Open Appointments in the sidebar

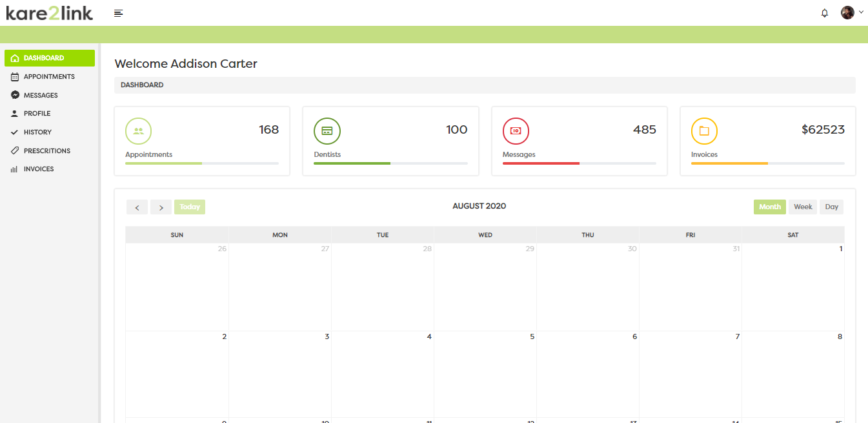tap(49, 77)
